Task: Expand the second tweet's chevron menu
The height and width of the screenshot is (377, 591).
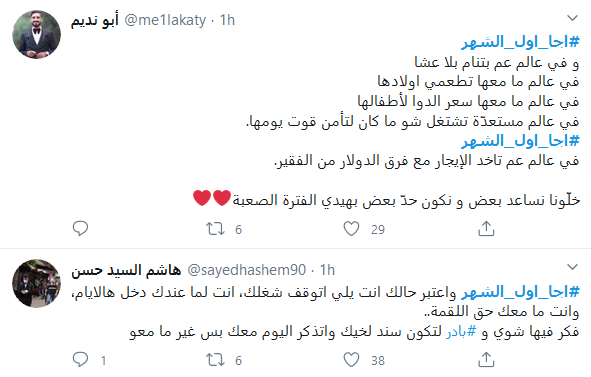Action: tap(572, 267)
